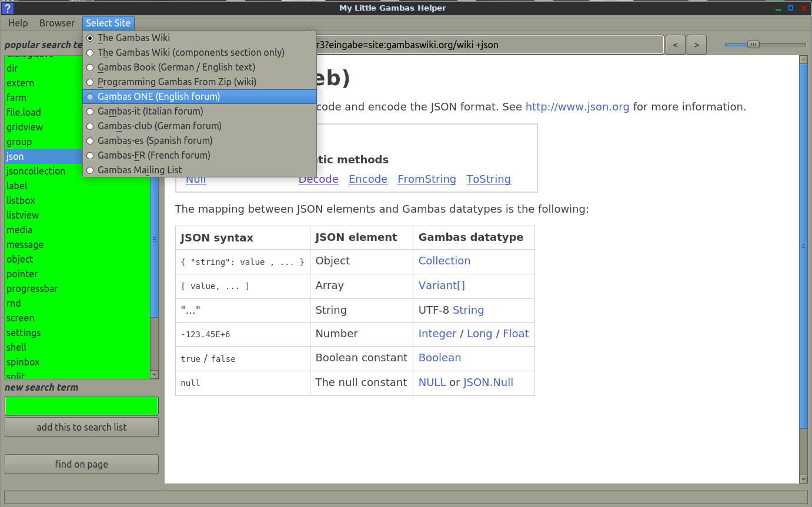Click the question mark help icon

pos(7,8)
